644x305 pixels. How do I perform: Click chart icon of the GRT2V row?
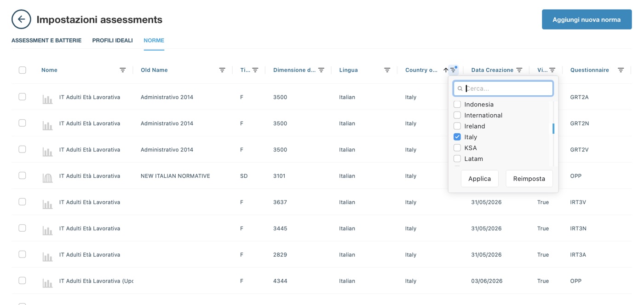click(x=47, y=152)
